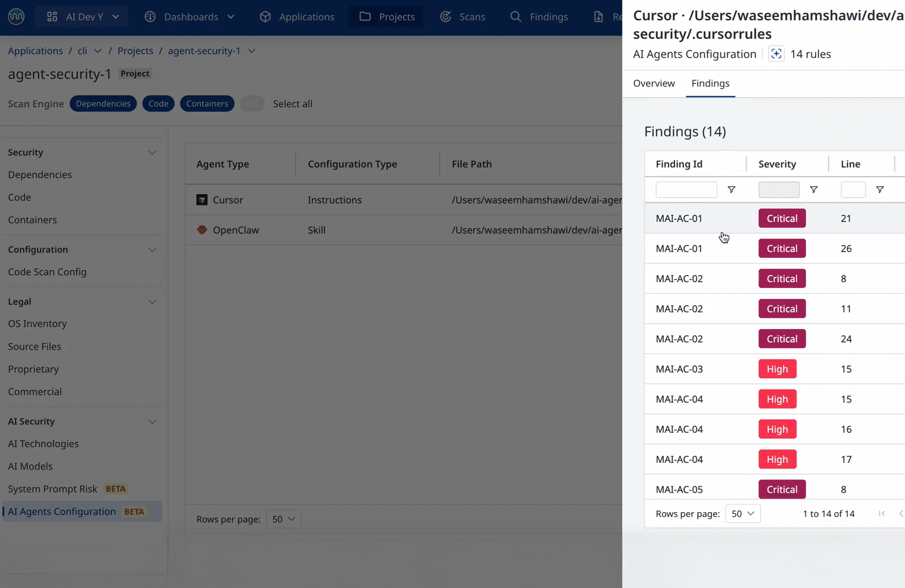
Task: Go to first page of findings
Action: click(881, 514)
